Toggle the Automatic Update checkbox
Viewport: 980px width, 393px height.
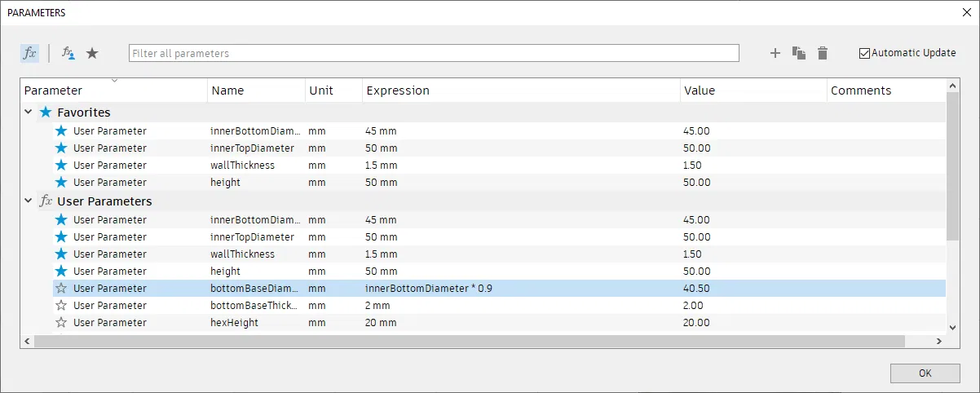[864, 53]
